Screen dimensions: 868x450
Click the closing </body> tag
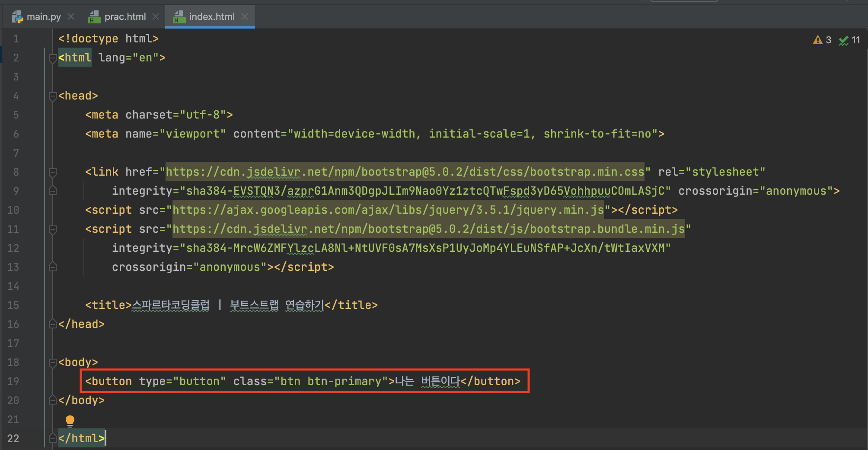tap(82, 400)
